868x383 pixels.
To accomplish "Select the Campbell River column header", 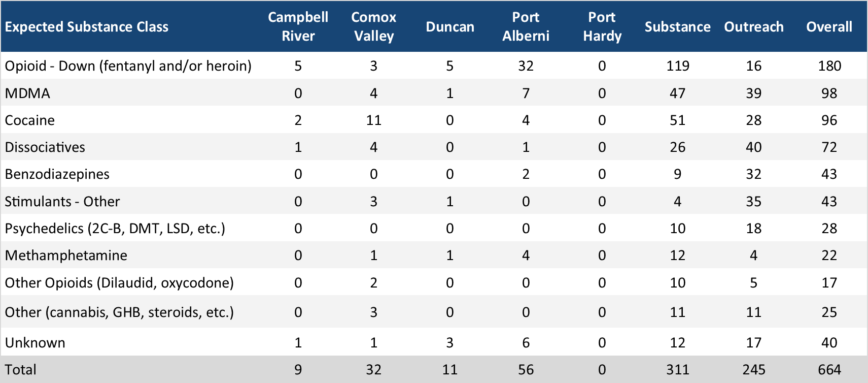I will 298,26.
